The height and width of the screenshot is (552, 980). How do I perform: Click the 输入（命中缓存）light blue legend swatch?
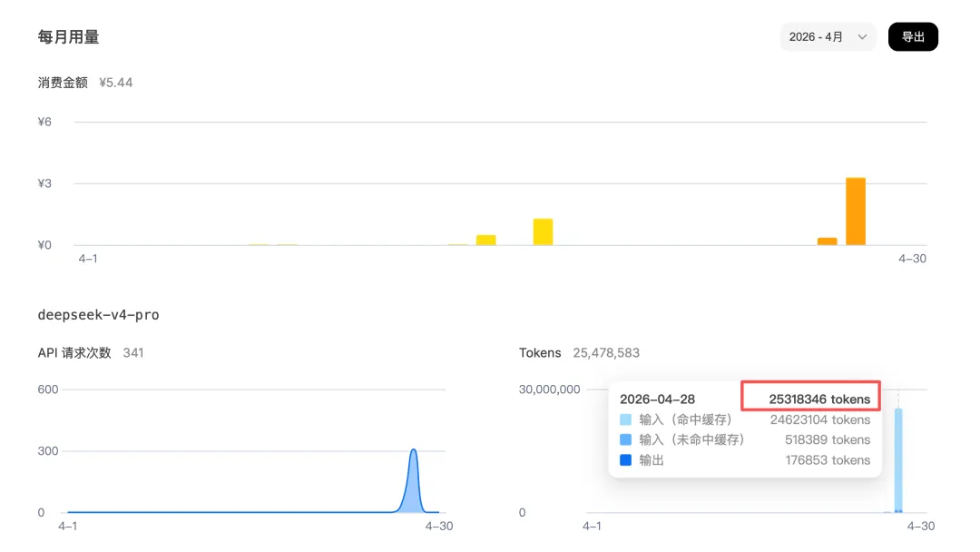tap(625, 420)
